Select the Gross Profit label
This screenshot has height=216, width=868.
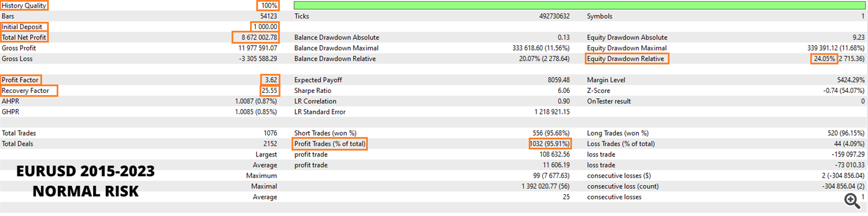tap(19, 48)
